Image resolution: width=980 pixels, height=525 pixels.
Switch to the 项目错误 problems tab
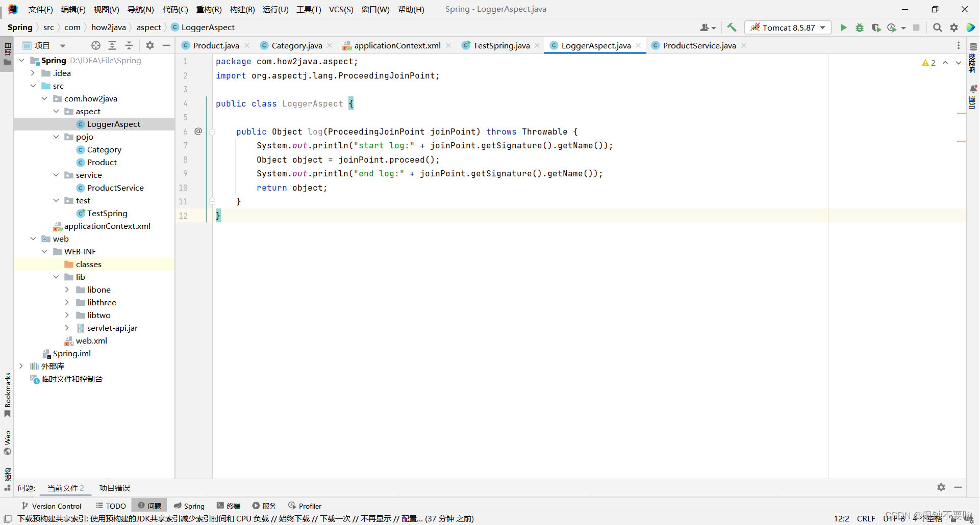(x=114, y=488)
